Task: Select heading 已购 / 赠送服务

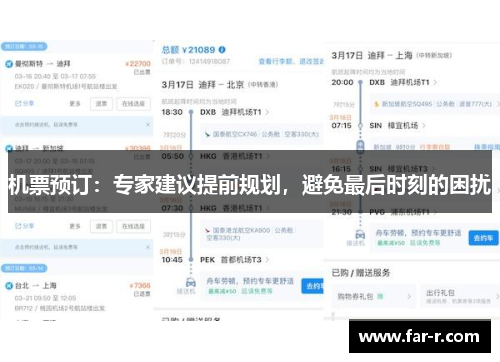Action: [361, 273]
